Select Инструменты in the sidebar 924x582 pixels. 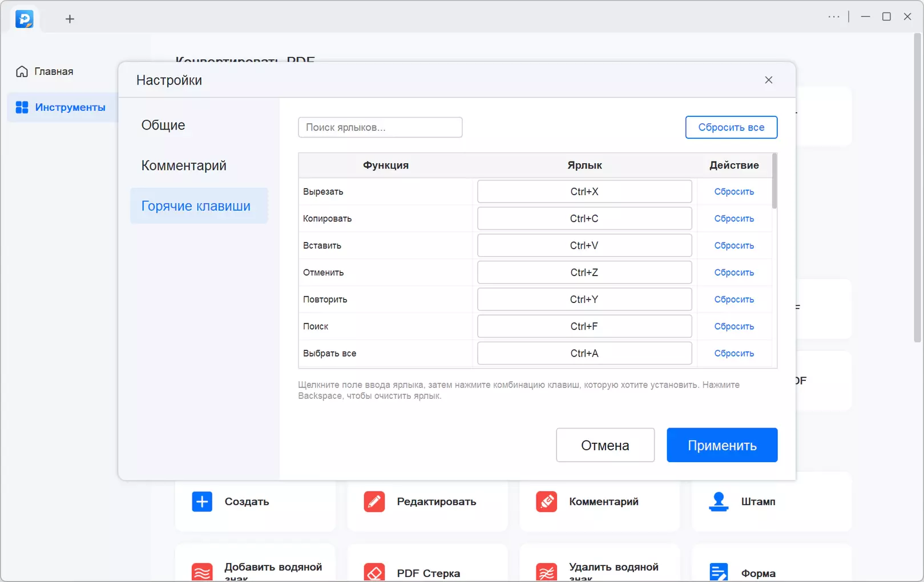point(62,107)
